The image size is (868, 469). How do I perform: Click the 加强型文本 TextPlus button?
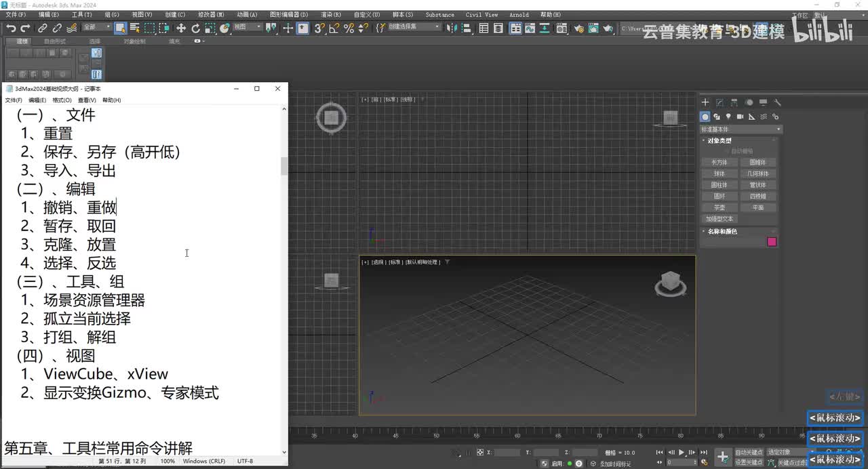pyautogui.click(x=719, y=219)
